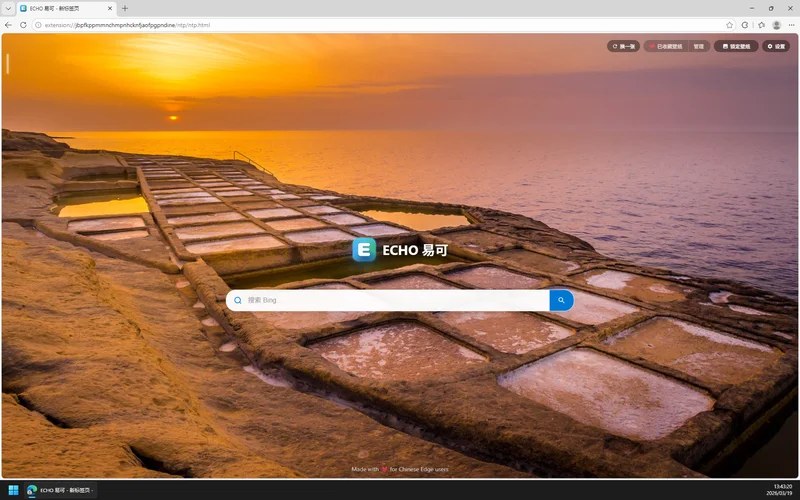Open the 设置 settings button
This screenshot has height=500, width=800.
(x=776, y=46)
